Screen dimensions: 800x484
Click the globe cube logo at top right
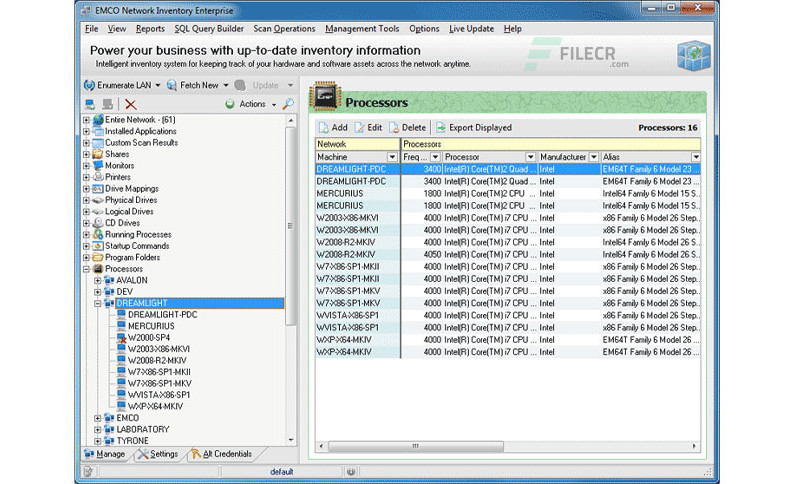693,56
